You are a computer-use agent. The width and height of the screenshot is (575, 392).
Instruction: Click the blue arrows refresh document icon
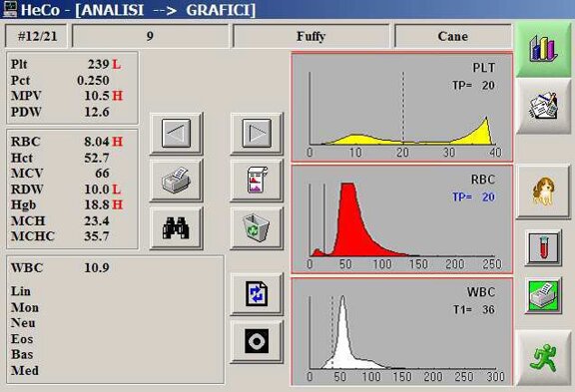pos(257,294)
